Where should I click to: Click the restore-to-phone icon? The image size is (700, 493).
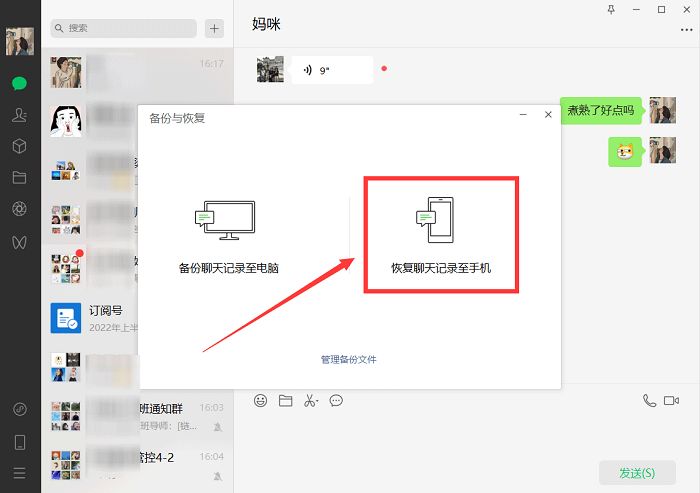click(435, 220)
